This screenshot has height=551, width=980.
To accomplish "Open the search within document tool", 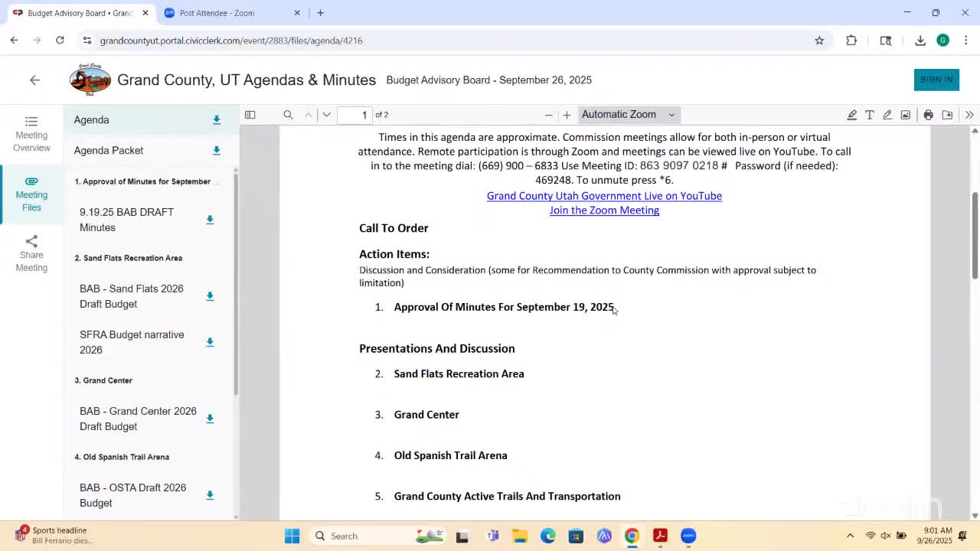I will click(288, 114).
